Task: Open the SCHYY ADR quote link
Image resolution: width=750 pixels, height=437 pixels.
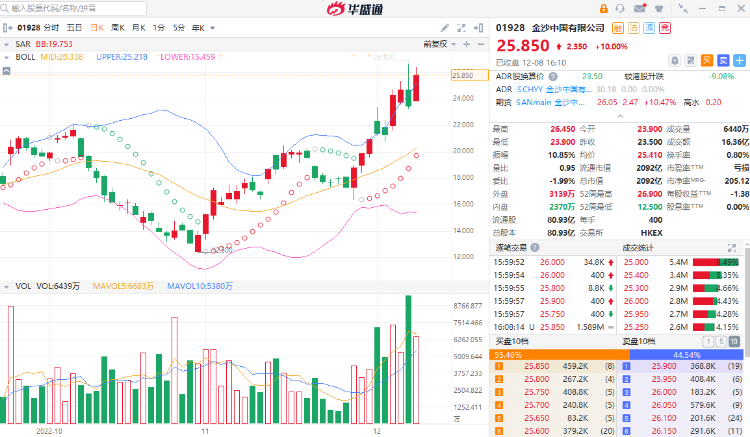Action: coord(554,89)
